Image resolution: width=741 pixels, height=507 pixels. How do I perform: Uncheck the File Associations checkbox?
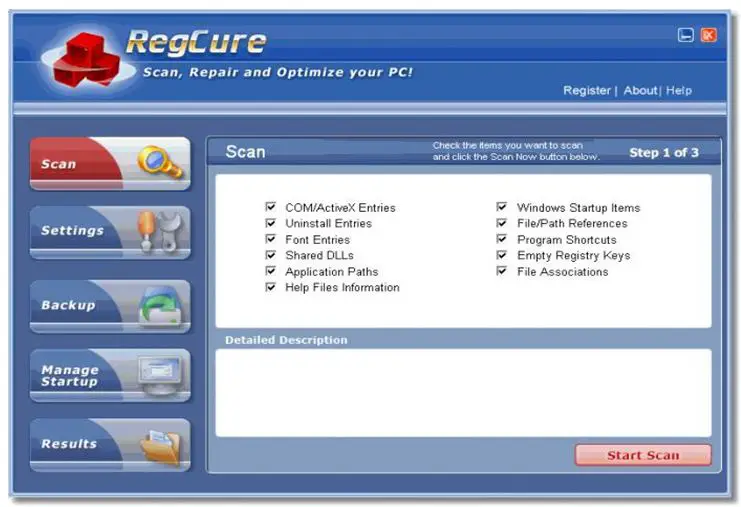502,271
